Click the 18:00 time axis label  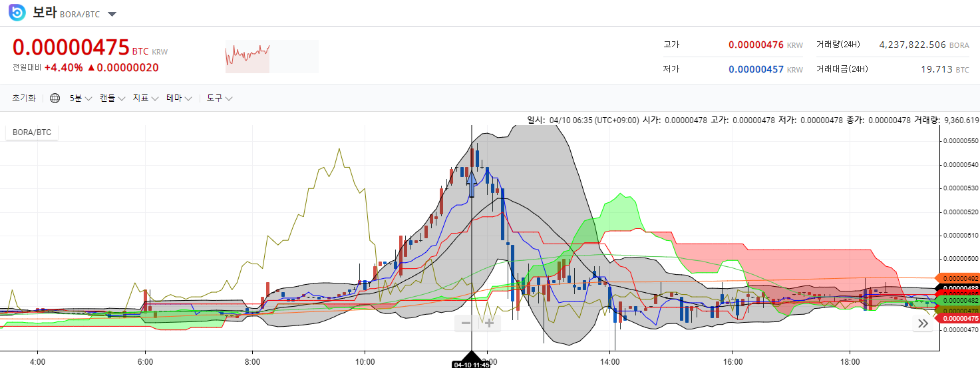pos(850,361)
